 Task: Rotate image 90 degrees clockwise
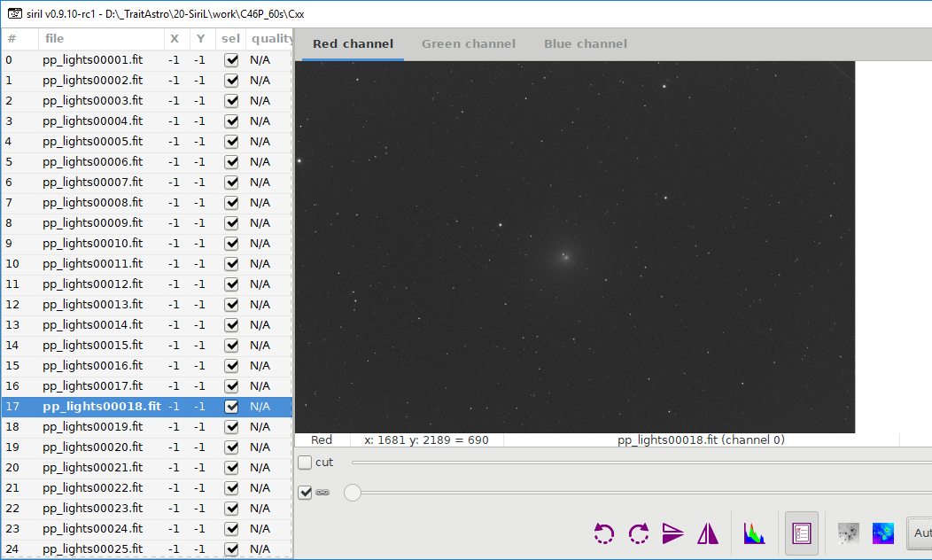pos(639,533)
